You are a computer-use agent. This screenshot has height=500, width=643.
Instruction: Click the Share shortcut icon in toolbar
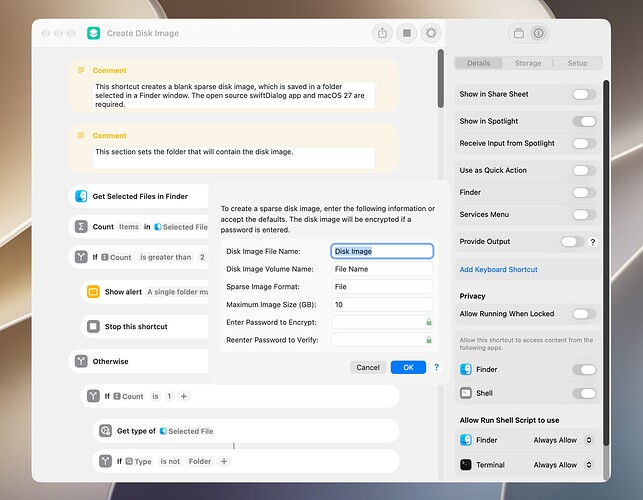(x=382, y=33)
